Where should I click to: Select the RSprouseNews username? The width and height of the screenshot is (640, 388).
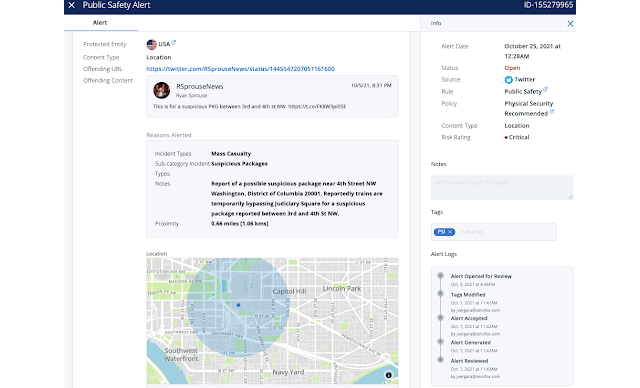[200, 86]
